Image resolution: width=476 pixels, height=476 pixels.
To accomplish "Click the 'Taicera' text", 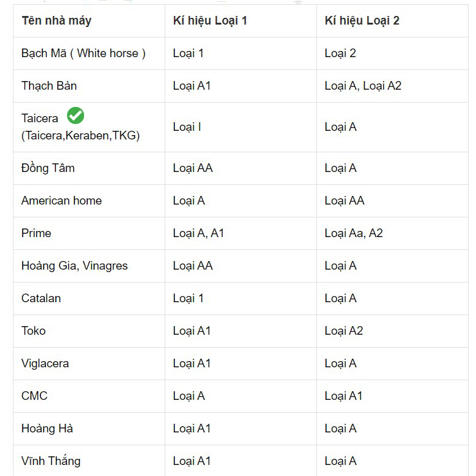I will [x=40, y=119].
